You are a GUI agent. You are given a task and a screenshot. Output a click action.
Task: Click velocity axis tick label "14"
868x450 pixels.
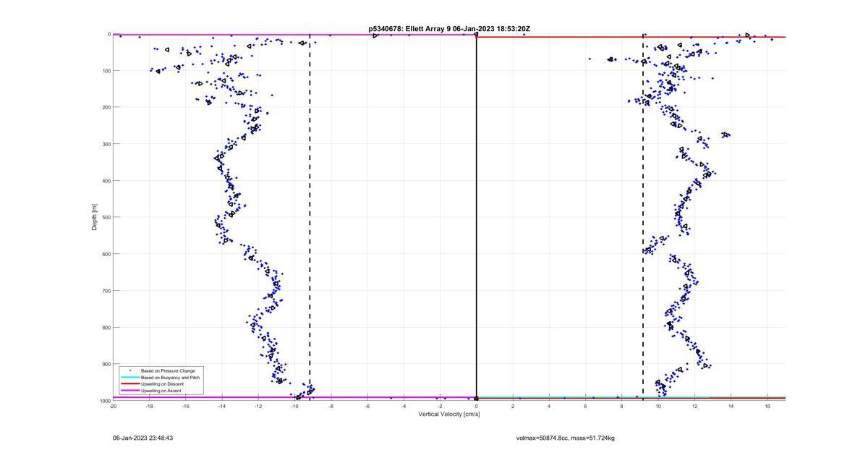(731, 407)
